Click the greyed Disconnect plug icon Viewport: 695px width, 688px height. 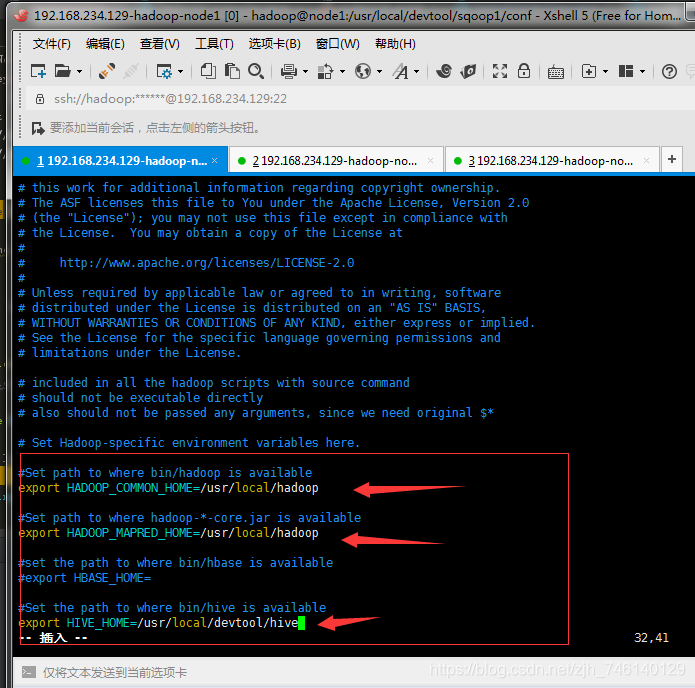click(x=131, y=71)
